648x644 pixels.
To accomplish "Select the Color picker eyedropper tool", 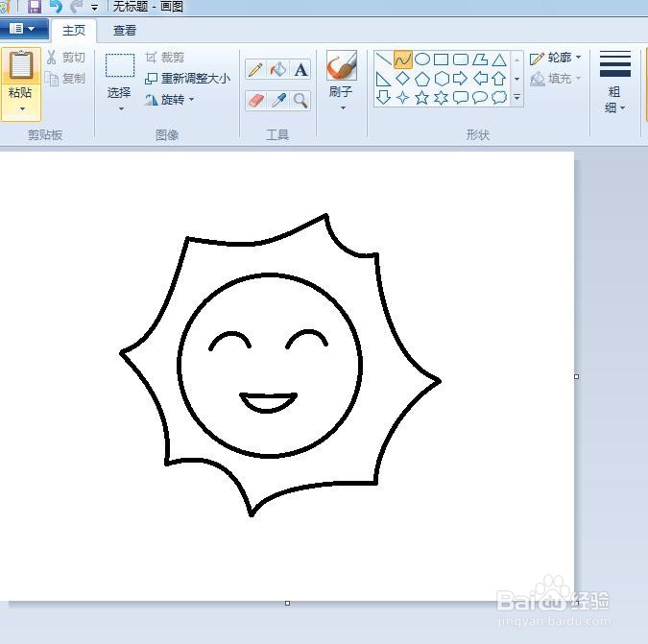I will [278, 101].
